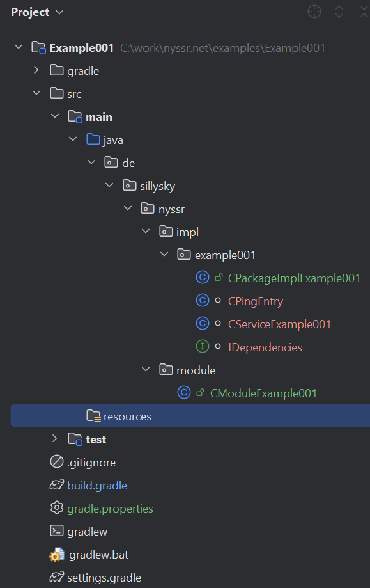Click the Select Opened File crosshair icon
The width and height of the screenshot is (370, 588).
314,12
